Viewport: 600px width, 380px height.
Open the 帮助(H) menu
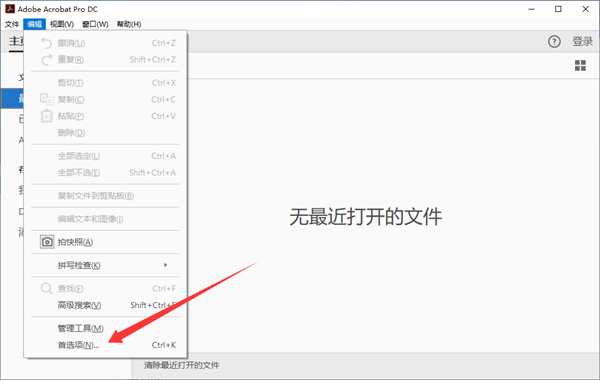click(129, 24)
